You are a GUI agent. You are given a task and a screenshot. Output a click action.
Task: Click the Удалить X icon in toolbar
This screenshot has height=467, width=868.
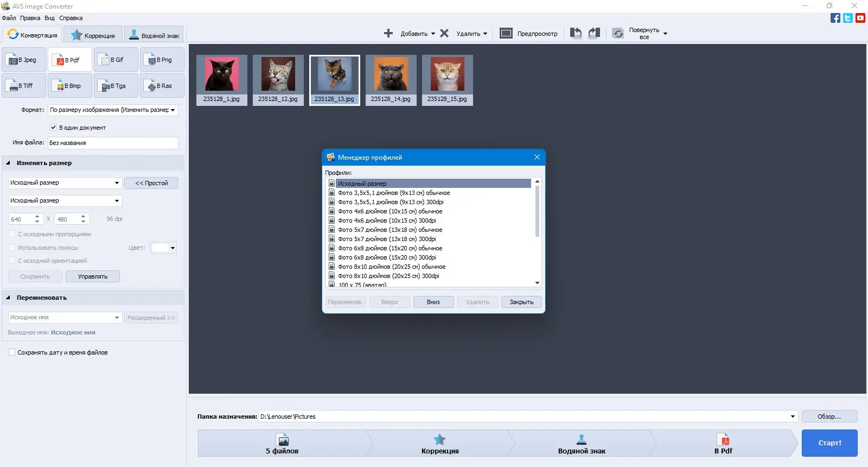point(444,33)
